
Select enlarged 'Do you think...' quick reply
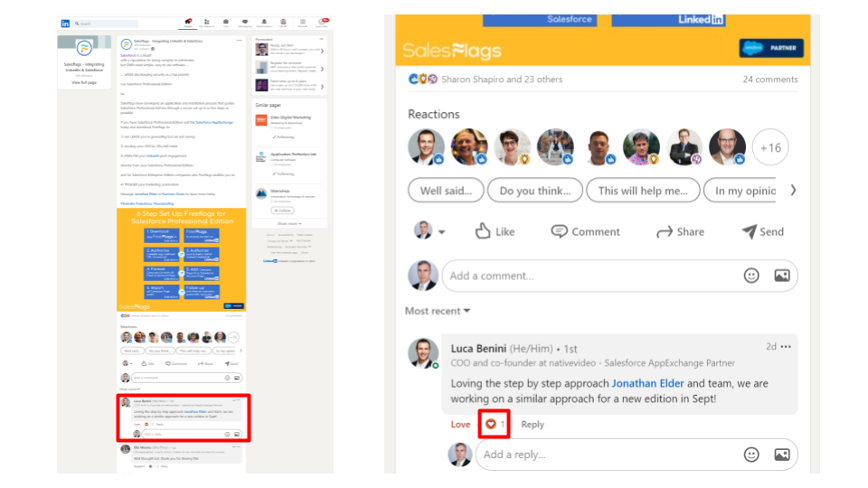point(534,191)
